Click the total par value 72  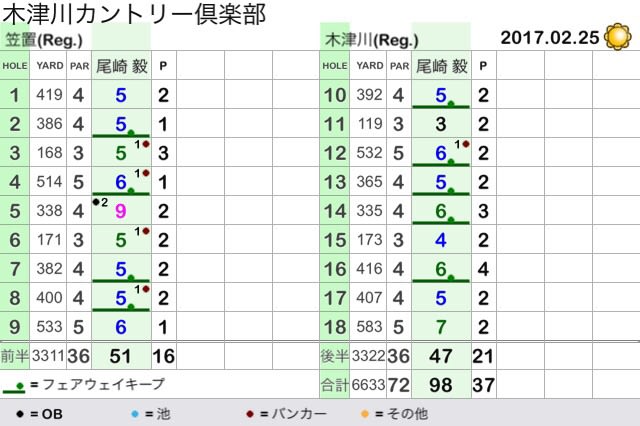[398, 385]
